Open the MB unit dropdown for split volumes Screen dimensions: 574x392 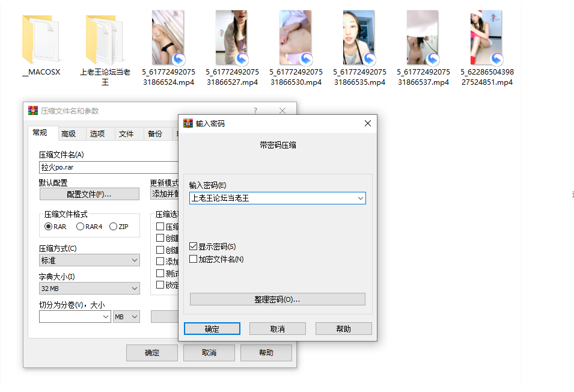[126, 316]
